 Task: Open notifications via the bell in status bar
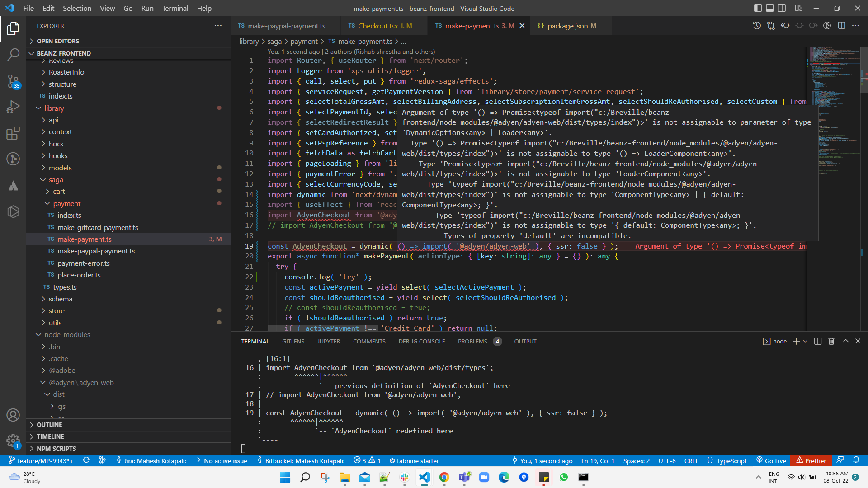(x=857, y=460)
